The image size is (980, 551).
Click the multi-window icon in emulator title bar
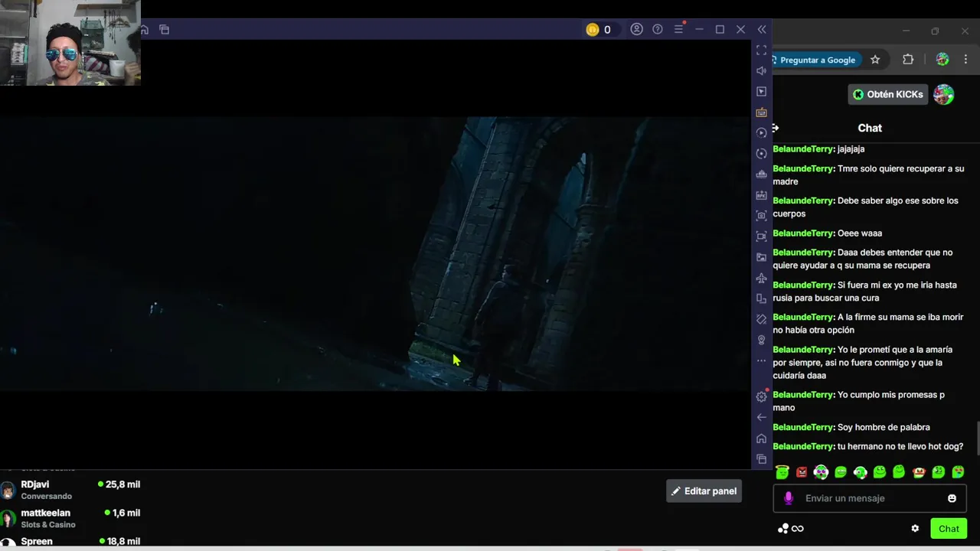pos(164,29)
